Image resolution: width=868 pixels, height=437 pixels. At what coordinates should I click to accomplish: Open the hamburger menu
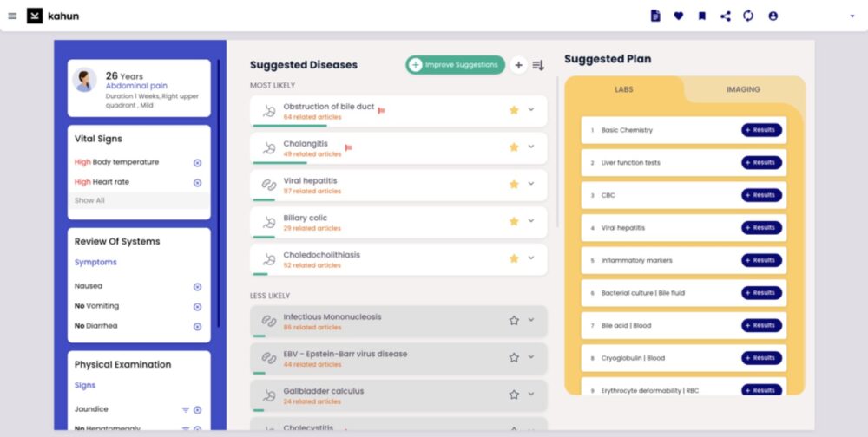tap(12, 16)
